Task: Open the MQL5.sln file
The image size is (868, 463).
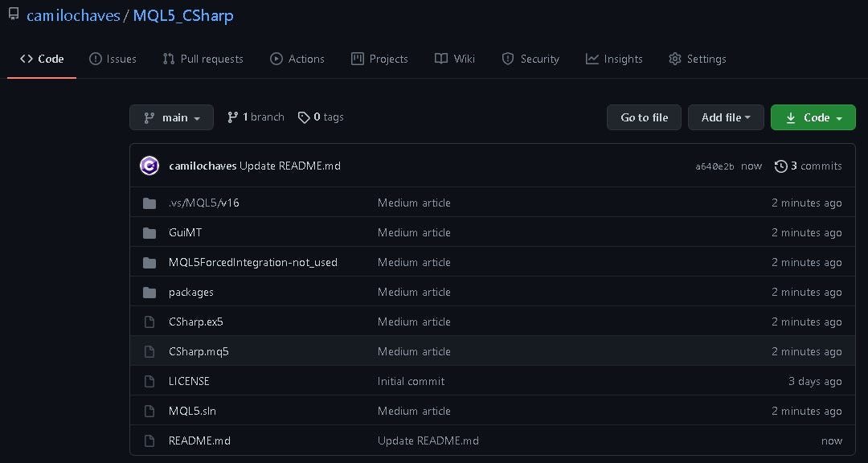Action: click(x=193, y=411)
